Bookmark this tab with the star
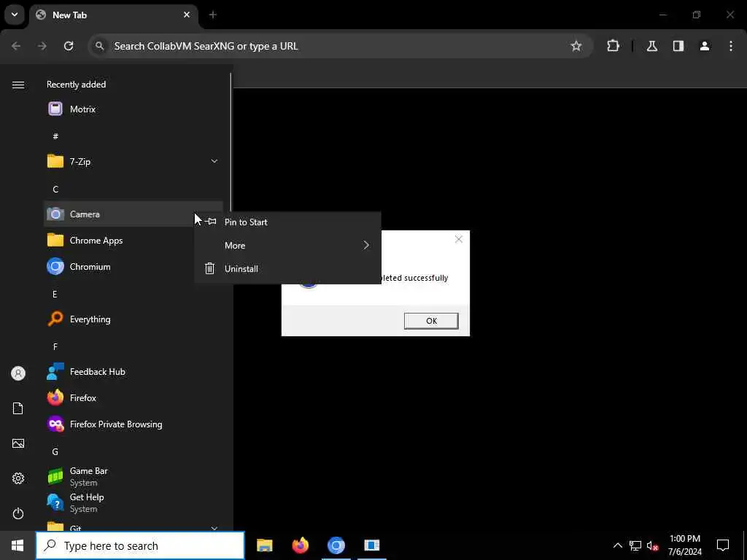 pyautogui.click(x=576, y=46)
